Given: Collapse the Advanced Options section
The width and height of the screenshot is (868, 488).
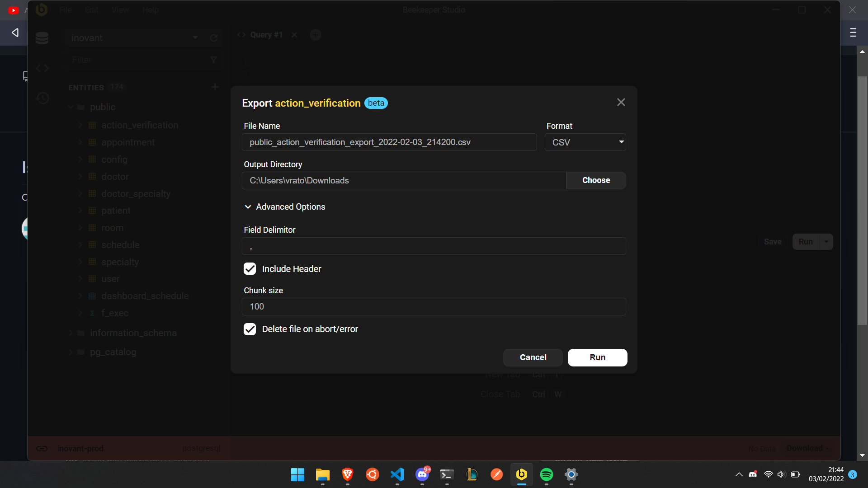Looking at the screenshot, I should pyautogui.click(x=285, y=206).
